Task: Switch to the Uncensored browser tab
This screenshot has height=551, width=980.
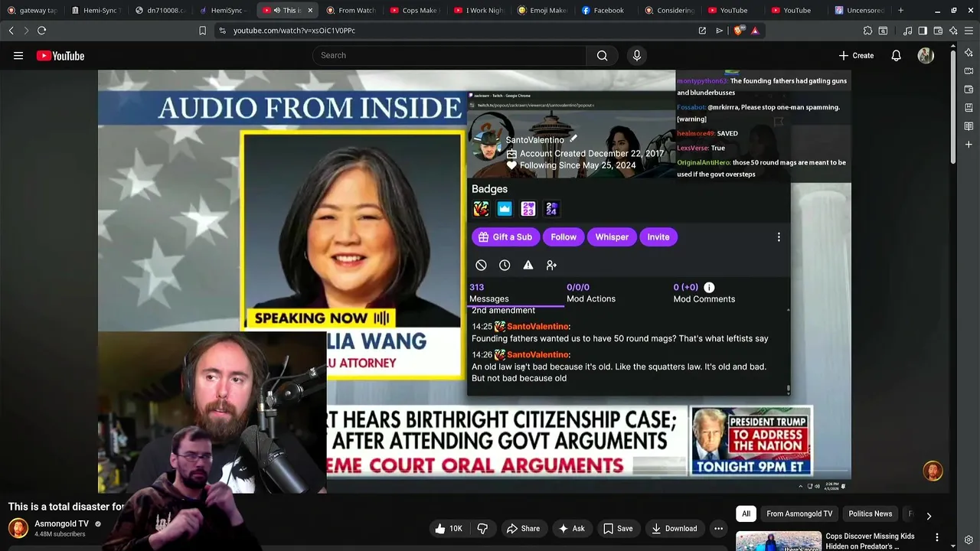Action: (x=860, y=10)
